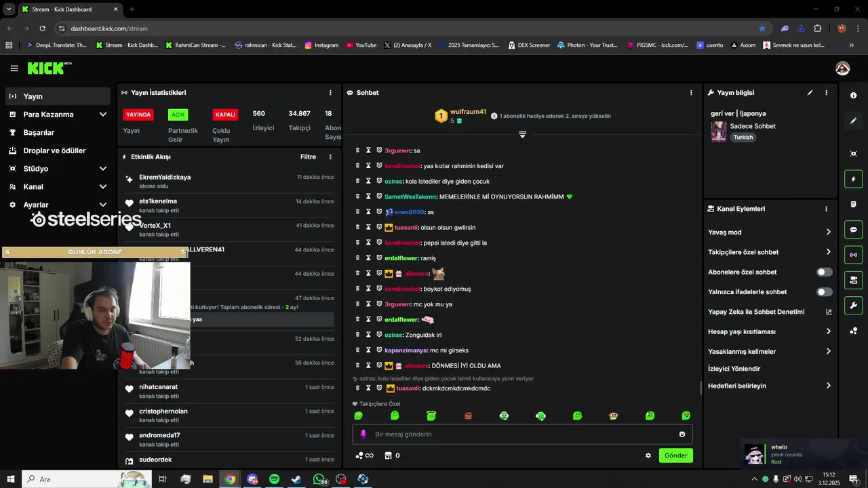Click in the 'Bir mesaj gönderin' input field

coord(522,434)
